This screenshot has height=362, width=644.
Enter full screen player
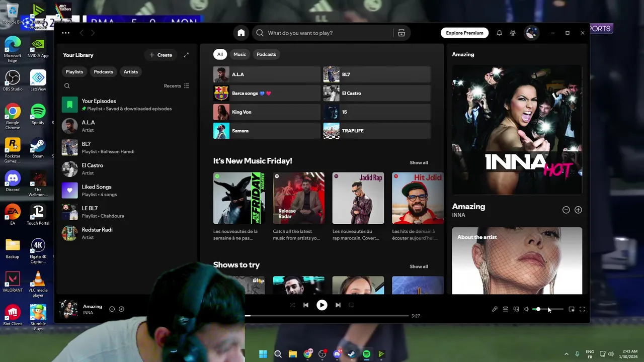582,309
